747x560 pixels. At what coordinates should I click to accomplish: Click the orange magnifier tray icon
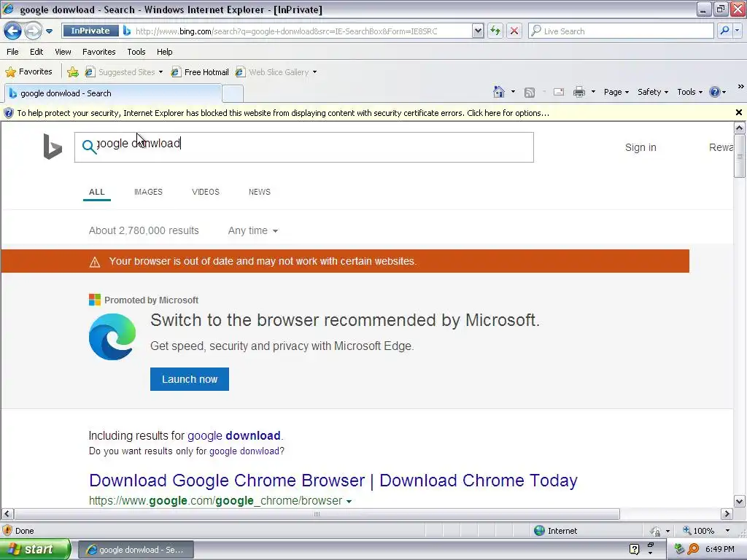coord(693,549)
